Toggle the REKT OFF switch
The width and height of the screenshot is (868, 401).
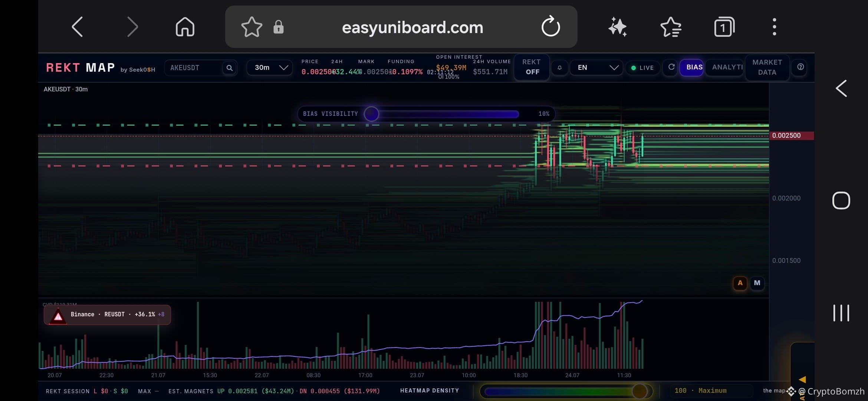point(532,67)
